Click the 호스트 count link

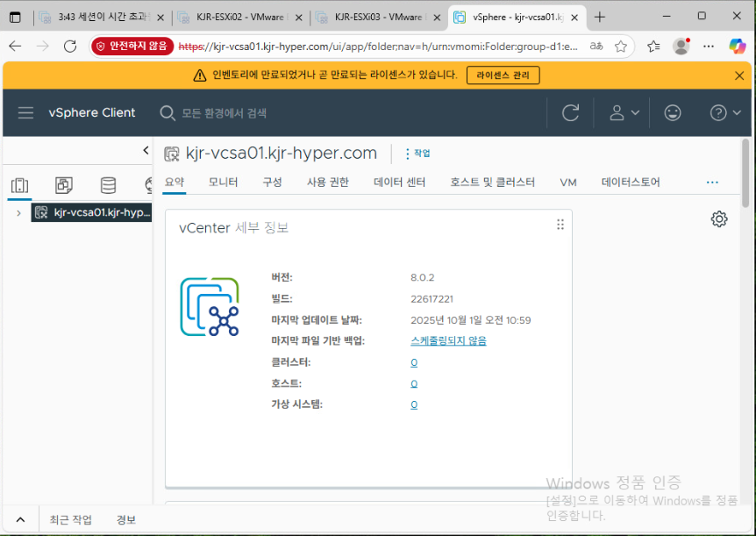pyautogui.click(x=414, y=384)
